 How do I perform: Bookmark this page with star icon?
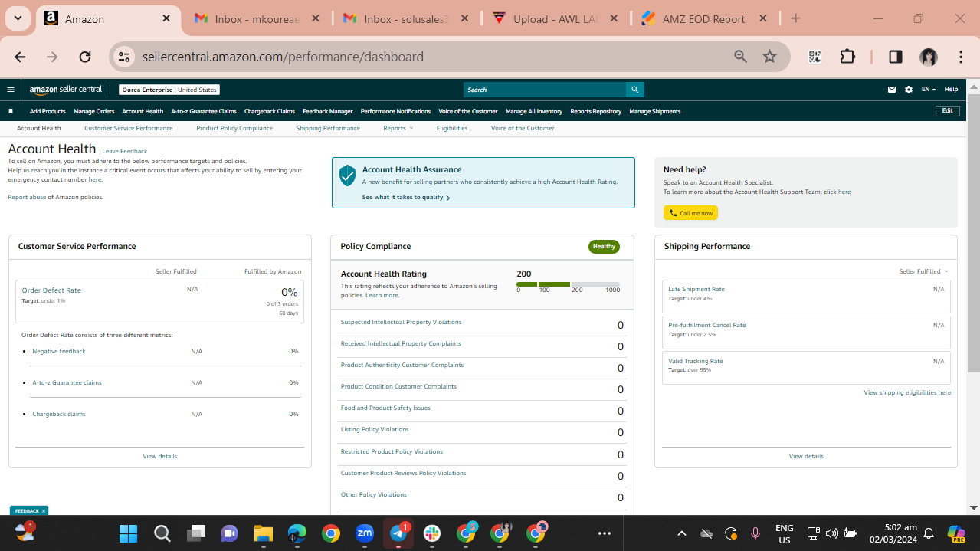click(x=770, y=57)
